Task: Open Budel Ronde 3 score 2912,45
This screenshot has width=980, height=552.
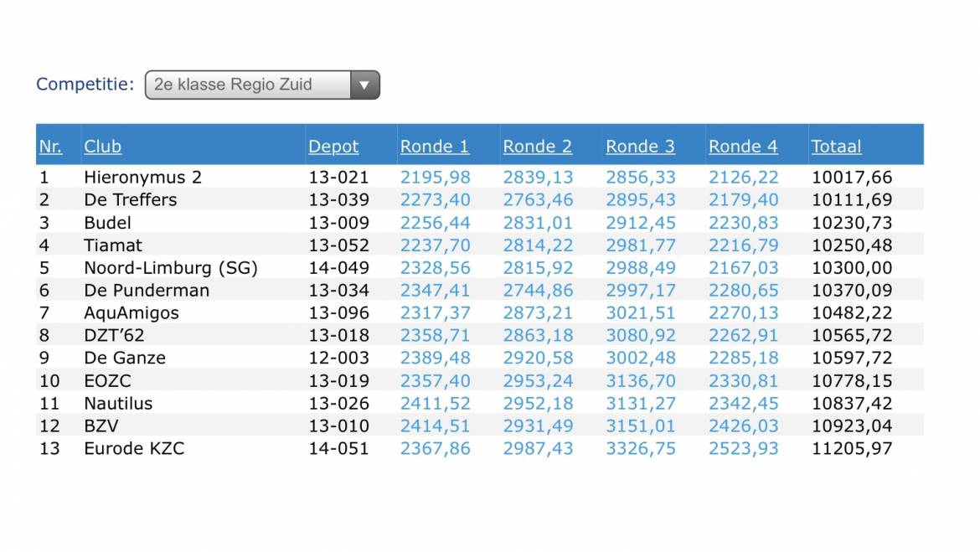Action: tap(641, 223)
